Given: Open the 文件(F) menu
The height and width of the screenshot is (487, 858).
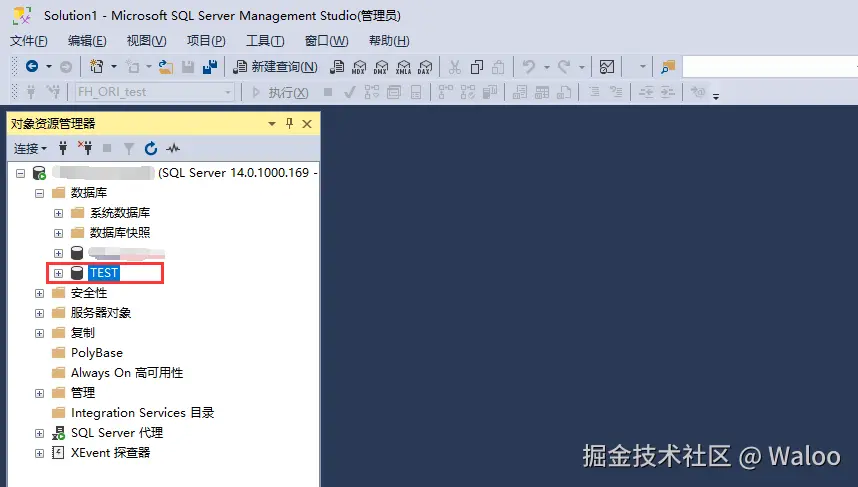Looking at the screenshot, I should pyautogui.click(x=28, y=41).
